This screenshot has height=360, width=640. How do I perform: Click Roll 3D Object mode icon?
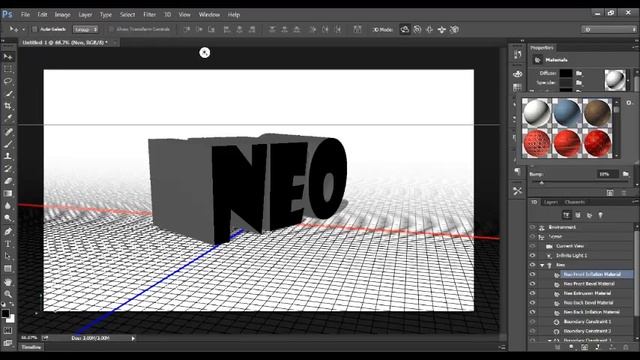coord(417,29)
